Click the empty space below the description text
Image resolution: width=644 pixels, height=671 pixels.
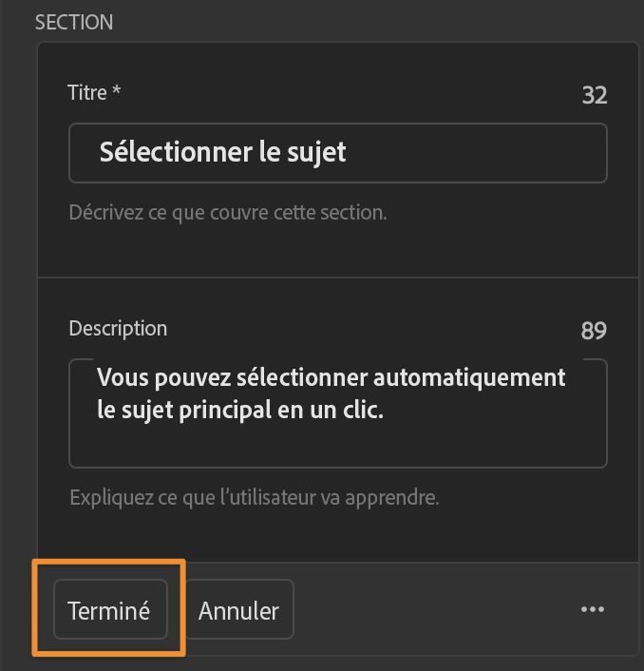coord(337,447)
